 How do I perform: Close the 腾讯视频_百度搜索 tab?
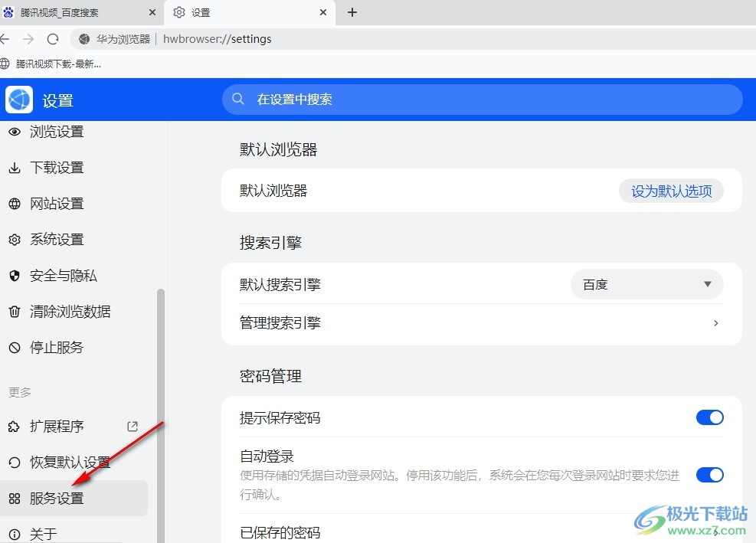click(152, 12)
